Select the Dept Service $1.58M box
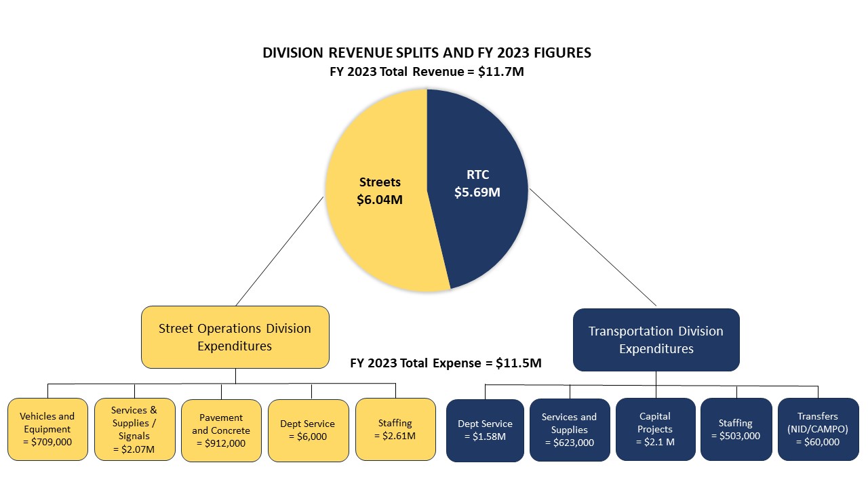This screenshot has width=868, height=488. (486, 429)
